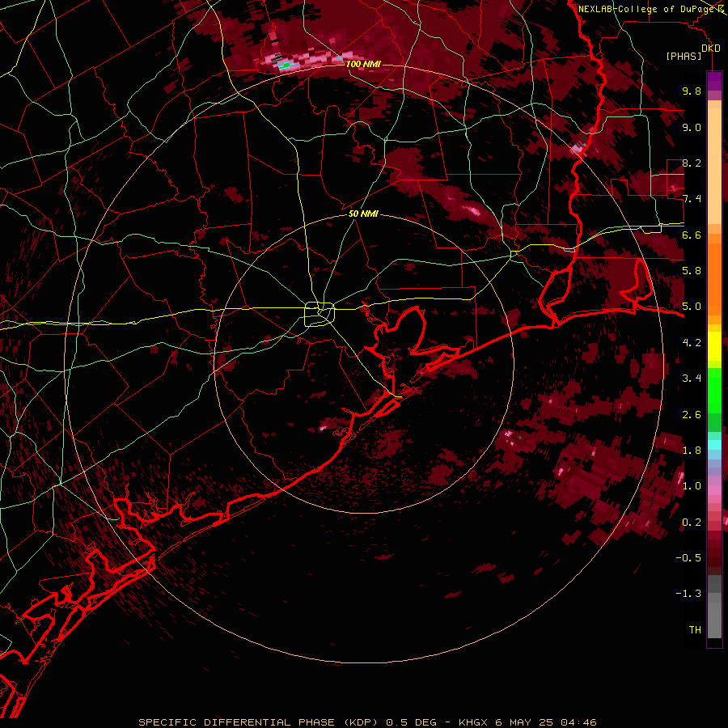Select the 8.2 scale value
The image size is (728, 728).
(x=692, y=163)
